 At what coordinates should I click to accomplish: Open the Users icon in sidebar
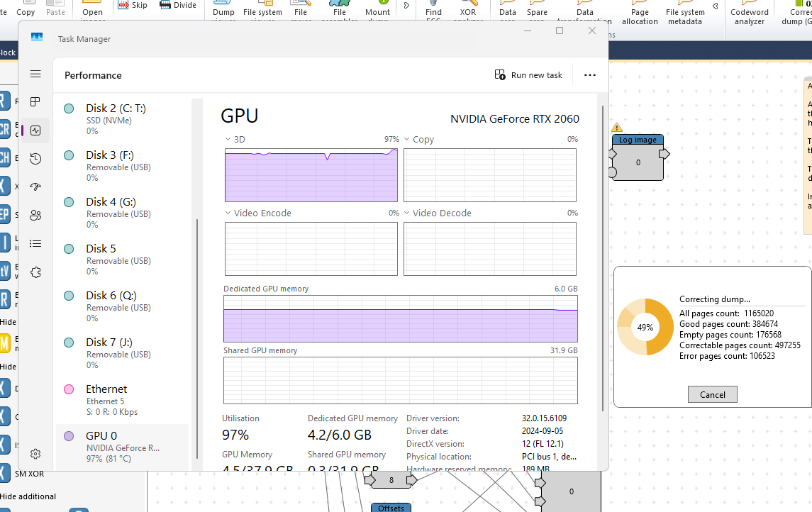pos(35,216)
